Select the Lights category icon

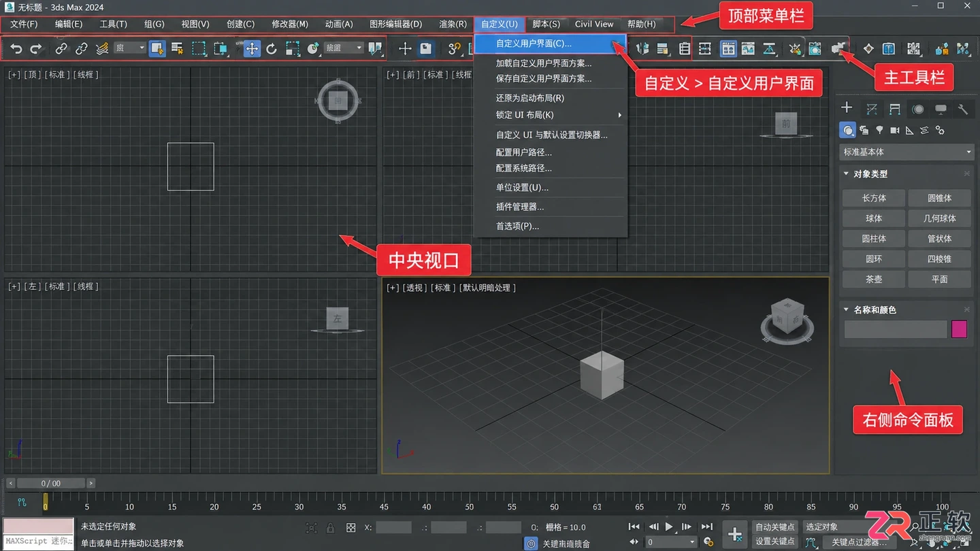point(879,130)
